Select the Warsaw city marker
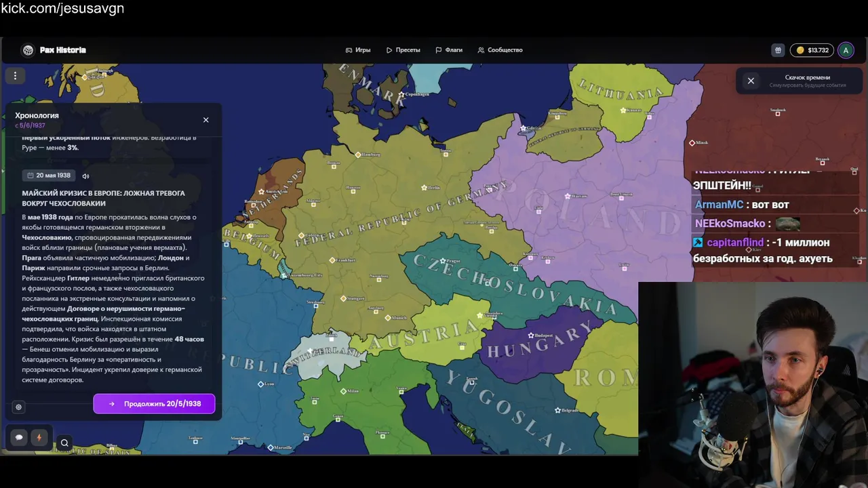The image size is (868, 488). point(566,195)
